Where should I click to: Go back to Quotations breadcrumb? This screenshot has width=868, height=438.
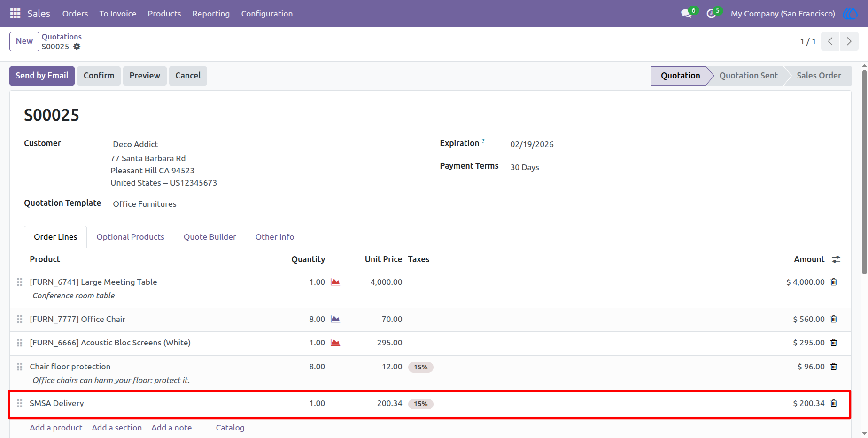(62, 37)
